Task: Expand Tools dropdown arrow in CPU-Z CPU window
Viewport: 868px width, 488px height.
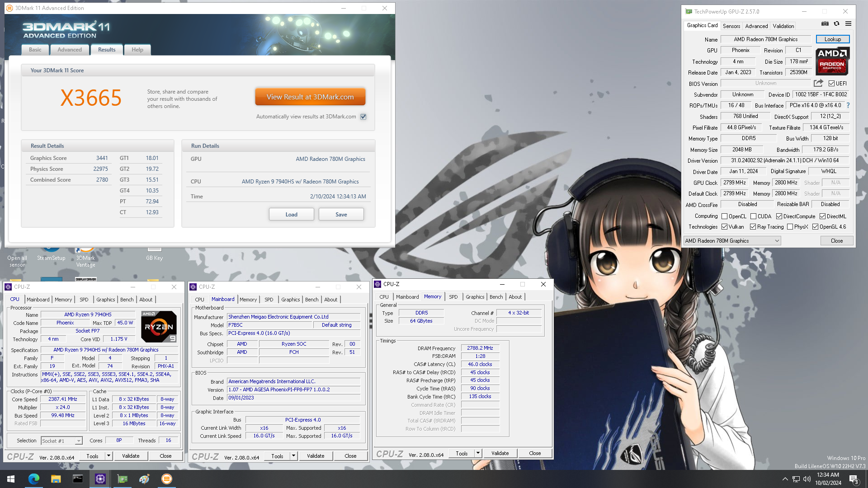Action: pyautogui.click(x=108, y=456)
